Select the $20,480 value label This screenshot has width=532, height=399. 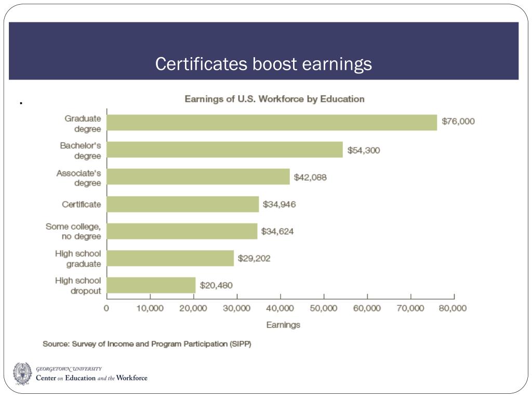point(216,285)
